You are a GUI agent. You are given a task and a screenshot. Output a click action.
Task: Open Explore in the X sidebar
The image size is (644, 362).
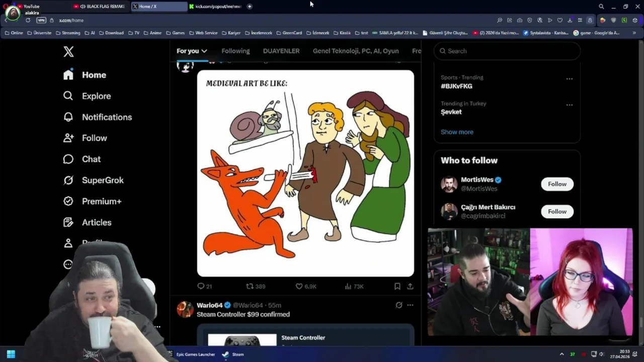pos(87,96)
